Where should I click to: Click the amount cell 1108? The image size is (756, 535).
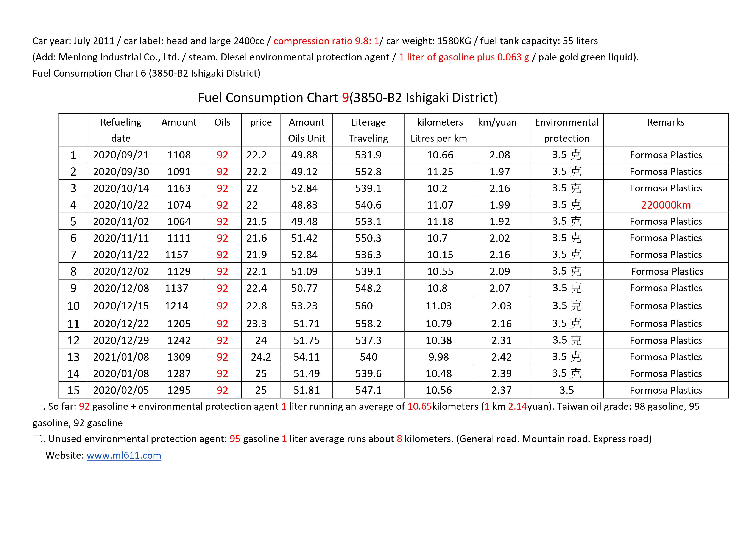(179, 155)
